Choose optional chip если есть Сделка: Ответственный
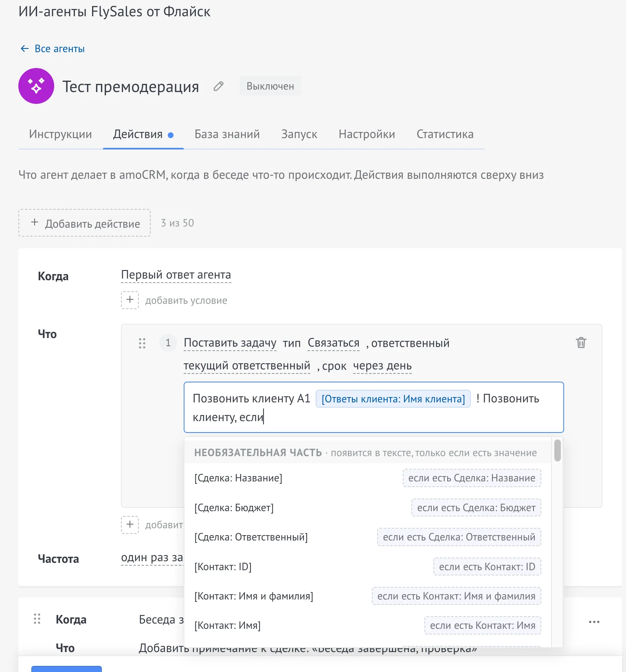 459,537
